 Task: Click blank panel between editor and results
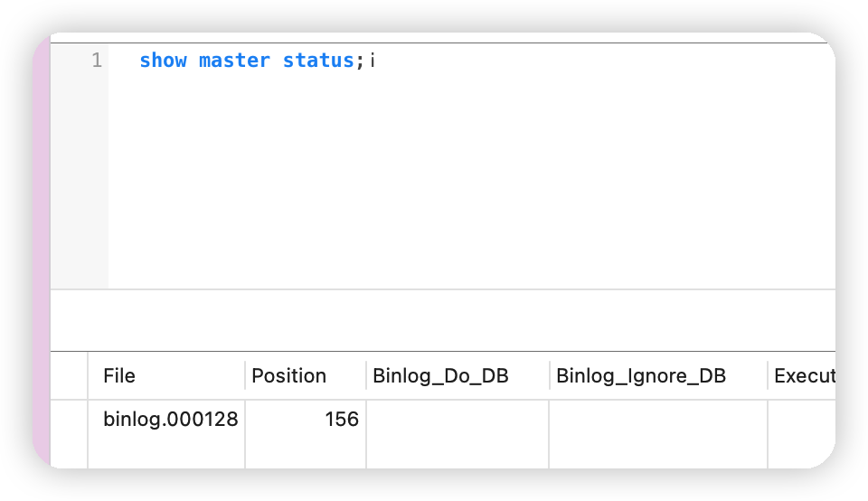(x=443, y=320)
